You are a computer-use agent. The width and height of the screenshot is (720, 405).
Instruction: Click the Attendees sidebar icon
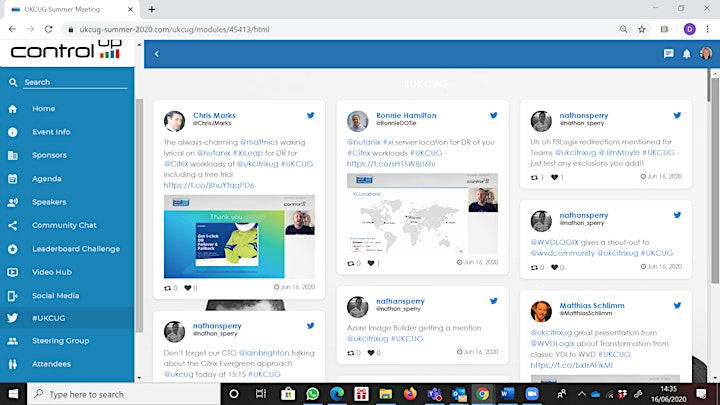12,364
